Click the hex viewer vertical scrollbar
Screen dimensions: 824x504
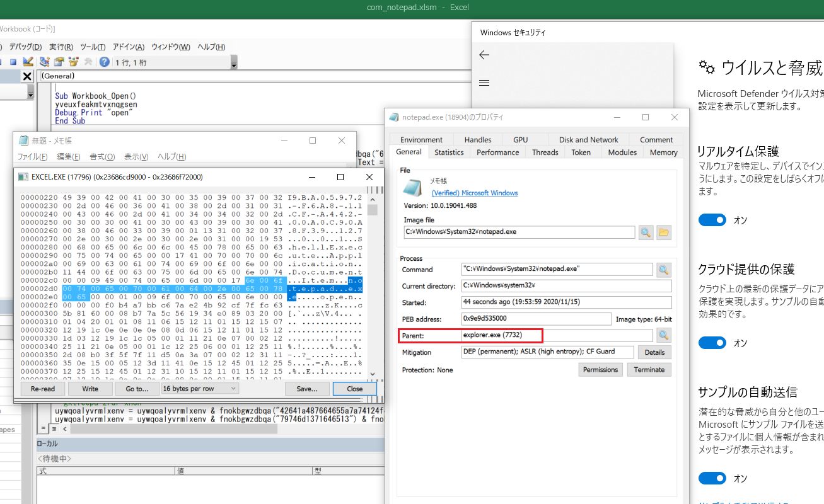click(x=373, y=285)
